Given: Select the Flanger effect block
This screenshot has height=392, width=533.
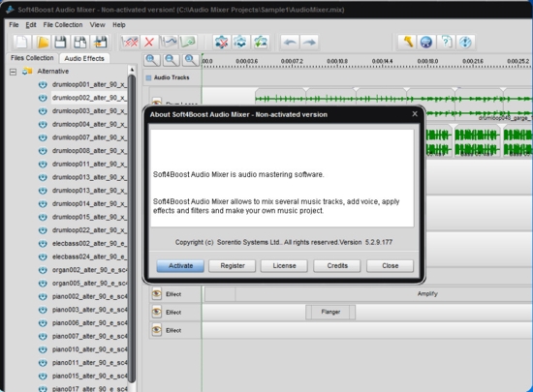Looking at the screenshot, I should (330, 312).
